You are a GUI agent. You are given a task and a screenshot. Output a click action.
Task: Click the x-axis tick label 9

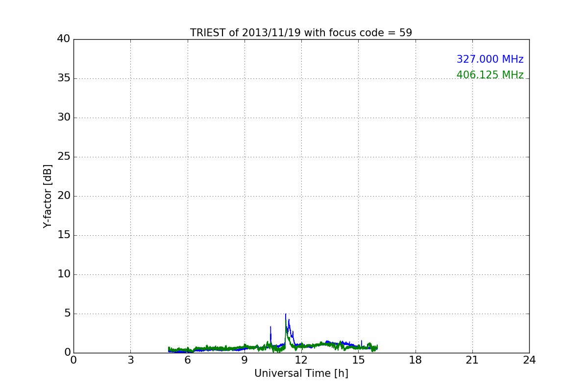[x=245, y=360]
